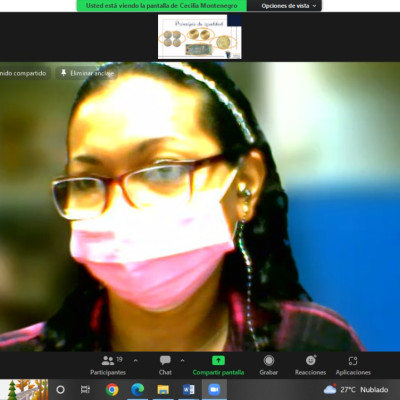Viewport: 400px width, 400px height.
Task: Start recording with the Grabar button
Action: 269,365
